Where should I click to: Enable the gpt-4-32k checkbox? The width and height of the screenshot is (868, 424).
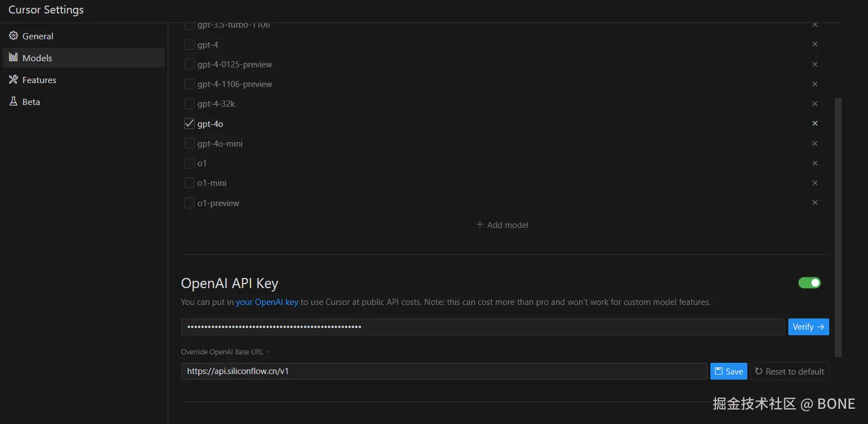[x=189, y=103]
